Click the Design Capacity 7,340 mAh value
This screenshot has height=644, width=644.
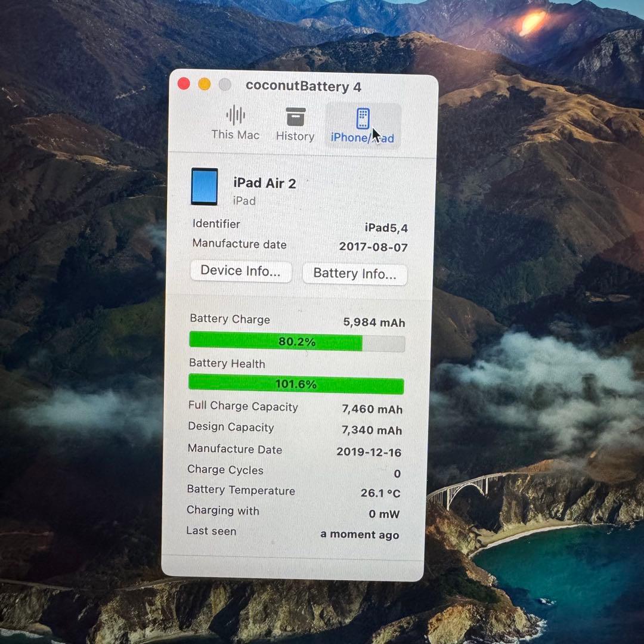[371, 430]
